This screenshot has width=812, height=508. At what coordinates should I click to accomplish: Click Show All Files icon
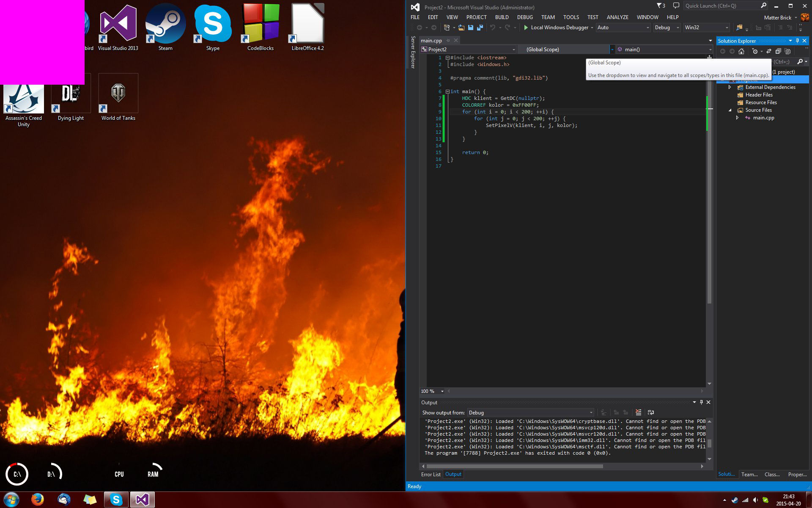pyautogui.click(x=787, y=51)
